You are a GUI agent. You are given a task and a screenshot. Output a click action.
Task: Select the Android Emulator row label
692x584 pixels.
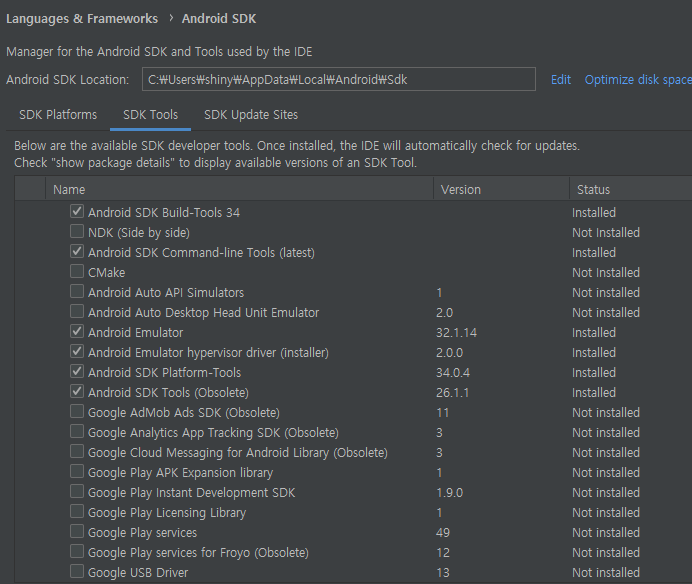(x=135, y=333)
